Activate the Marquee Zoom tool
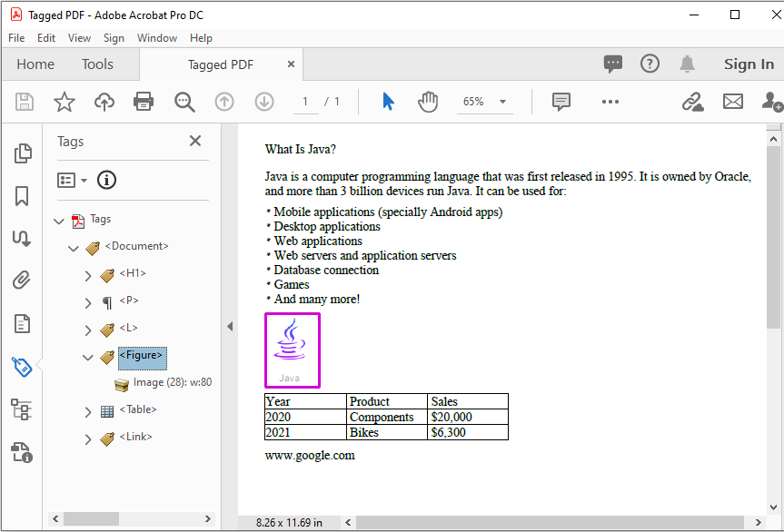784x532 pixels. [184, 102]
